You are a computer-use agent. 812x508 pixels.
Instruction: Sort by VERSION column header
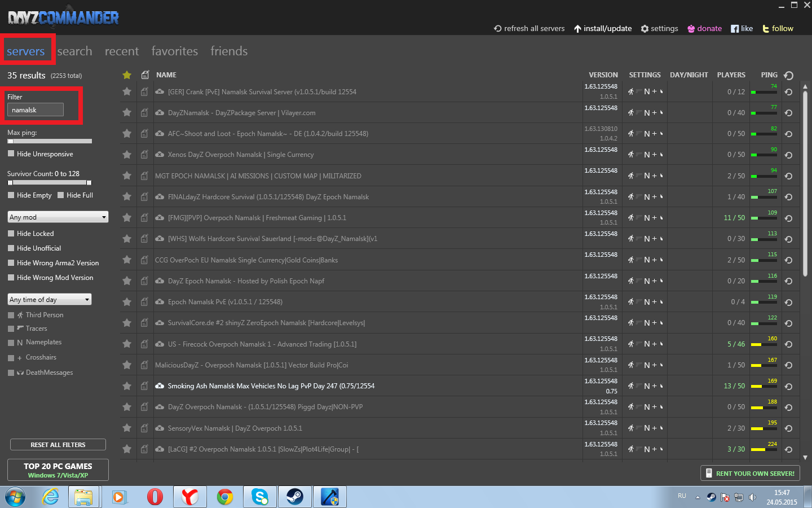603,75
